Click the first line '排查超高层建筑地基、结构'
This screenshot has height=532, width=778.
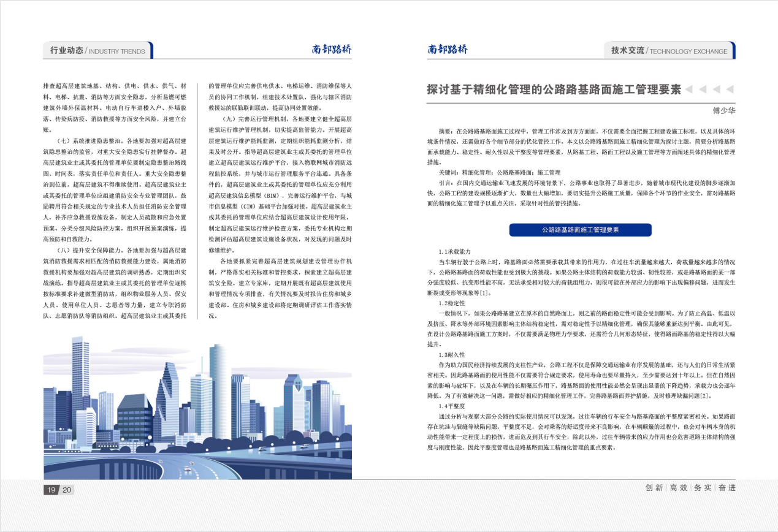point(115,86)
